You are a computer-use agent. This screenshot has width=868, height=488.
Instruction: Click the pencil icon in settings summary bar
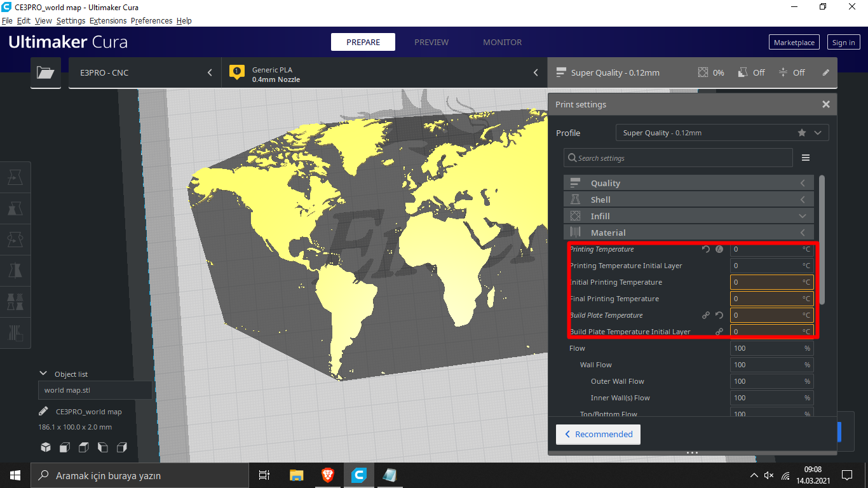coord(825,72)
